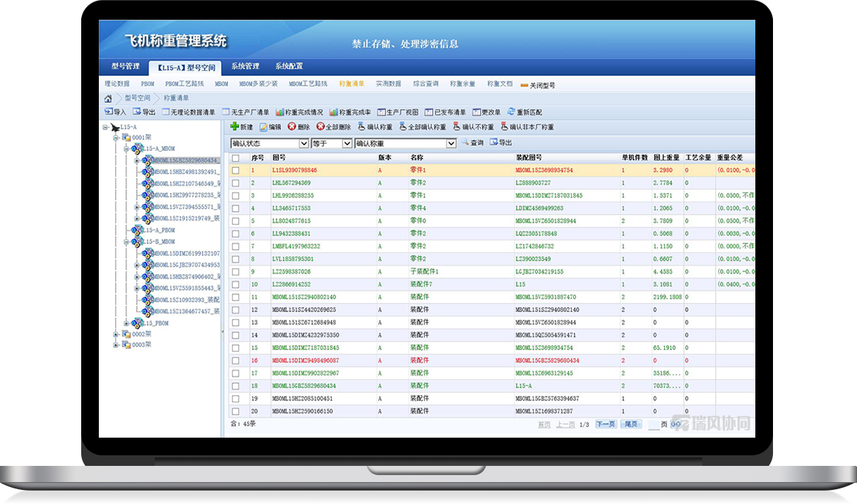Image resolution: width=857 pixels, height=504 pixels.
Task: Click the green plus 新建 icon
Action: [234, 127]
